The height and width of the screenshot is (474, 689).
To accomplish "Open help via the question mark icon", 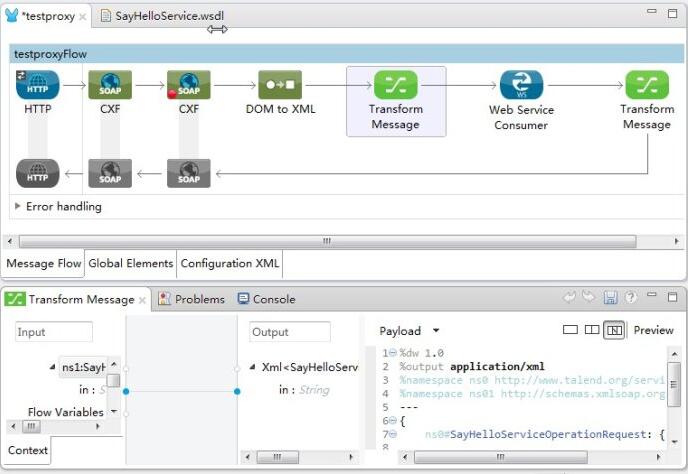I will point(630,298).
